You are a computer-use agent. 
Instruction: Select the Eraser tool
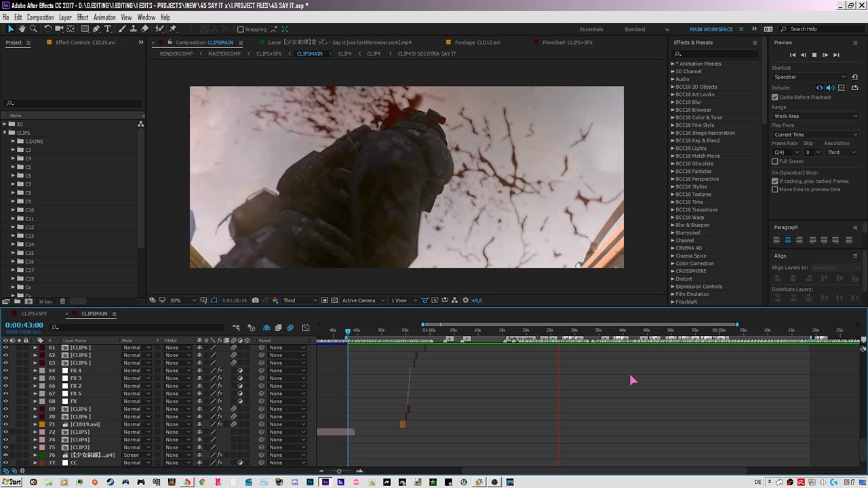pos(144,29)
